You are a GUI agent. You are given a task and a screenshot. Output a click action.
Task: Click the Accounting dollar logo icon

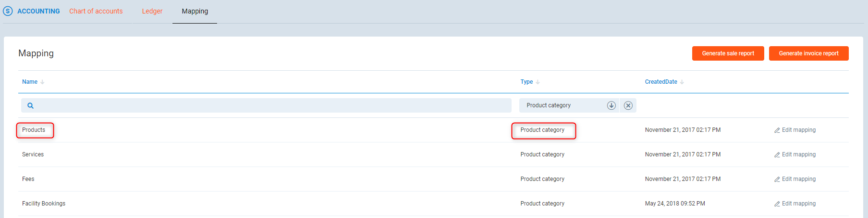click(8, 11)
